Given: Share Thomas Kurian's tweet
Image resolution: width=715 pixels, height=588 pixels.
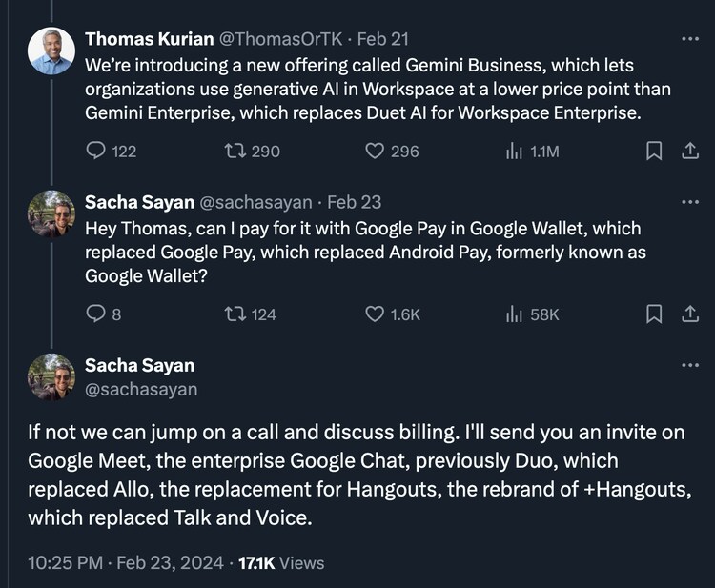Looking at the screenshot, I should click(x=688, y=151).
